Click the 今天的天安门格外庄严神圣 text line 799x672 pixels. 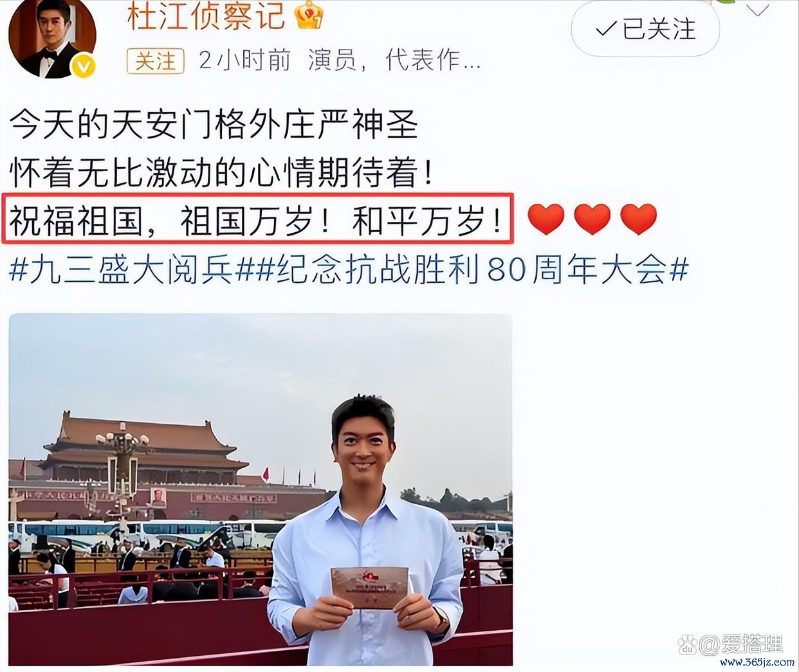(x=214, y=125)
